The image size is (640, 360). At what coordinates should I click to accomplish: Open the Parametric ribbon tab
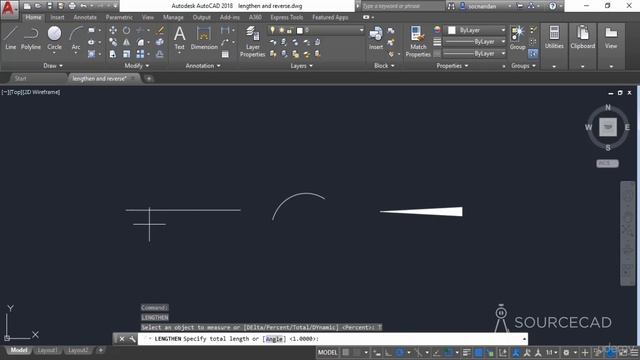(x=119, y=17)
